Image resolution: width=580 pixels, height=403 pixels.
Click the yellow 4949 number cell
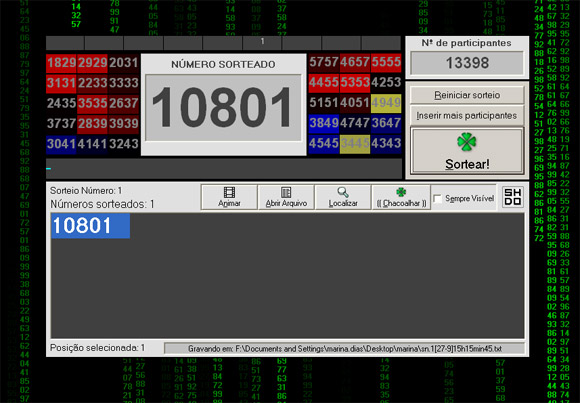pos(386,103)
